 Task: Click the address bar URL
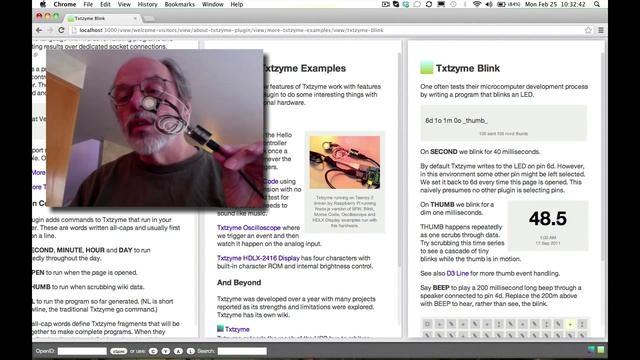(231, 30)
